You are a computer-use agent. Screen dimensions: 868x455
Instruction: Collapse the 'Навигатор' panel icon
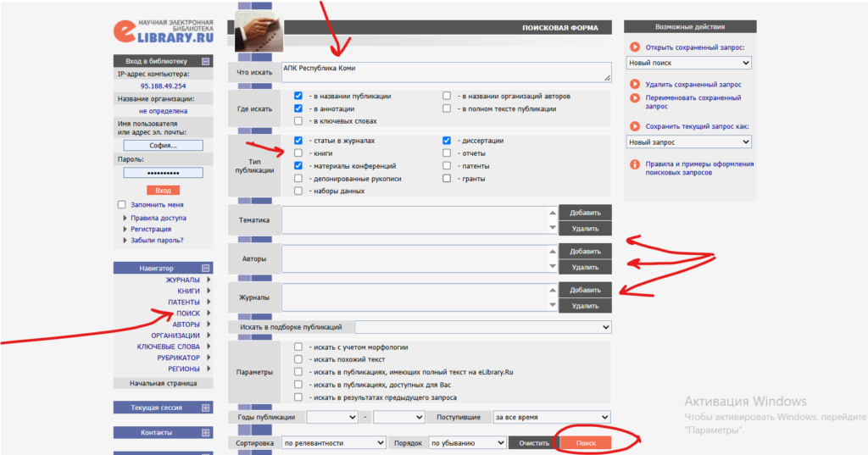(x=205, y=269)
